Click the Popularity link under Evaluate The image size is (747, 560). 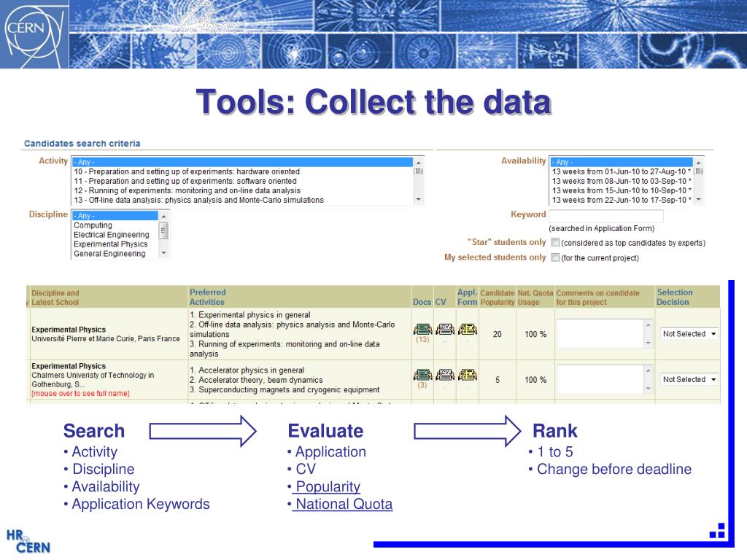tap(328, 486)
